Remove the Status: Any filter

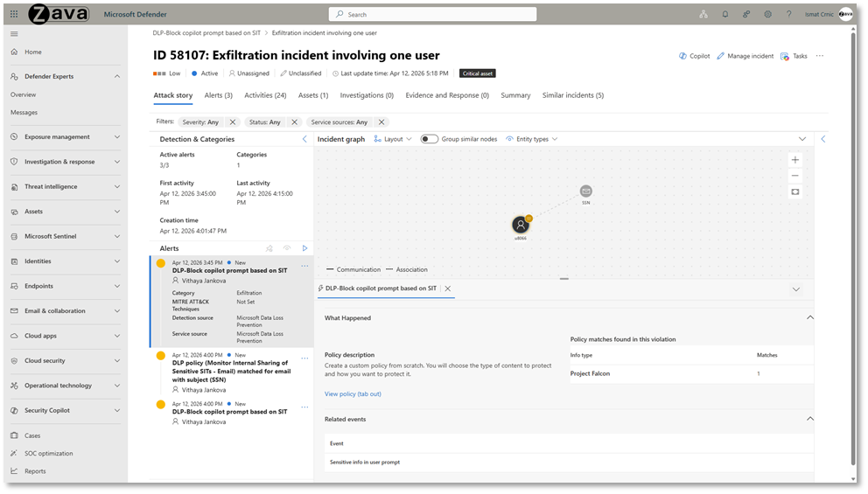[x=295, y=122]
